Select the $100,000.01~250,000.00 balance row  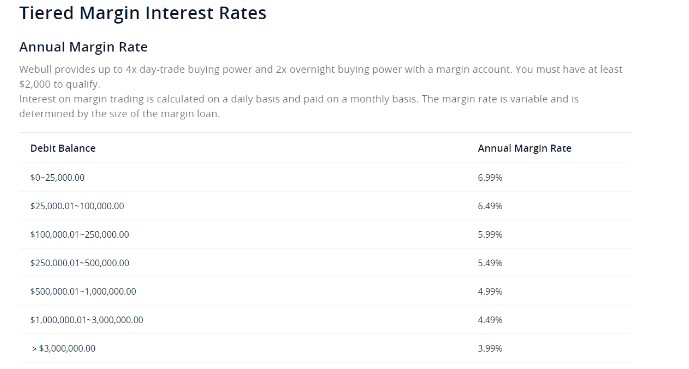click(325, 235)
